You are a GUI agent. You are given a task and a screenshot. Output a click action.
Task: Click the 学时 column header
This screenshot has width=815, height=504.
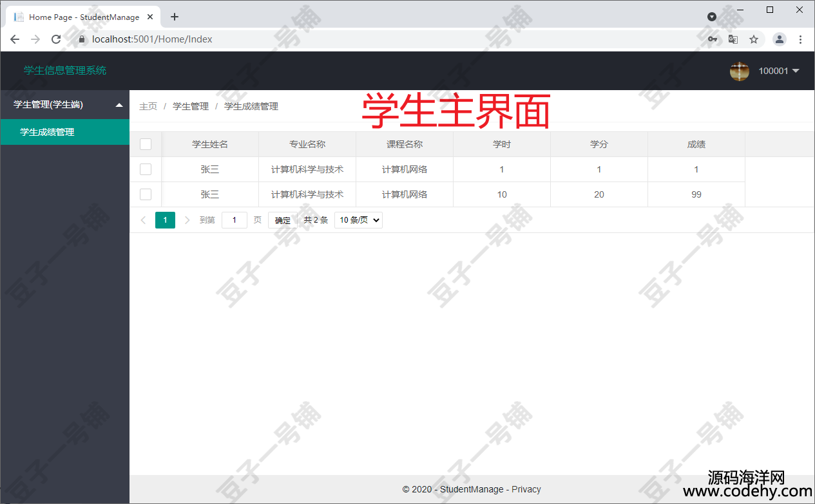502,144
